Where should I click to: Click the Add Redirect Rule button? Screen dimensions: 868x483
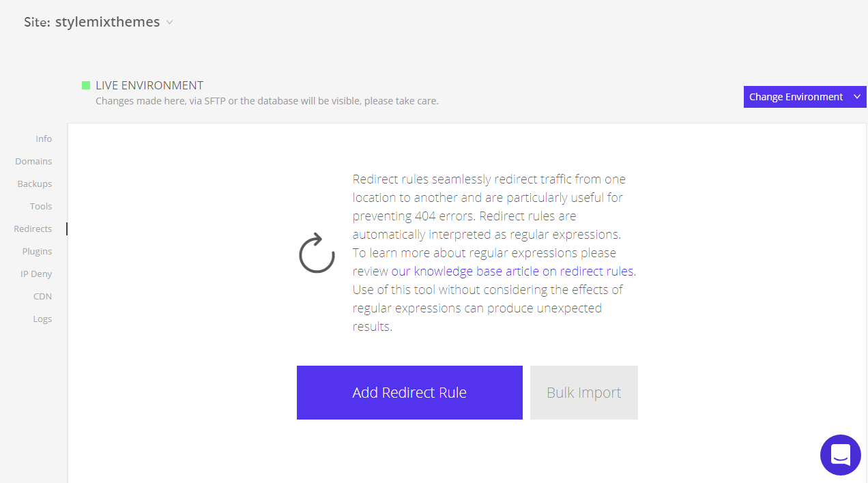[x=409, y=392]
